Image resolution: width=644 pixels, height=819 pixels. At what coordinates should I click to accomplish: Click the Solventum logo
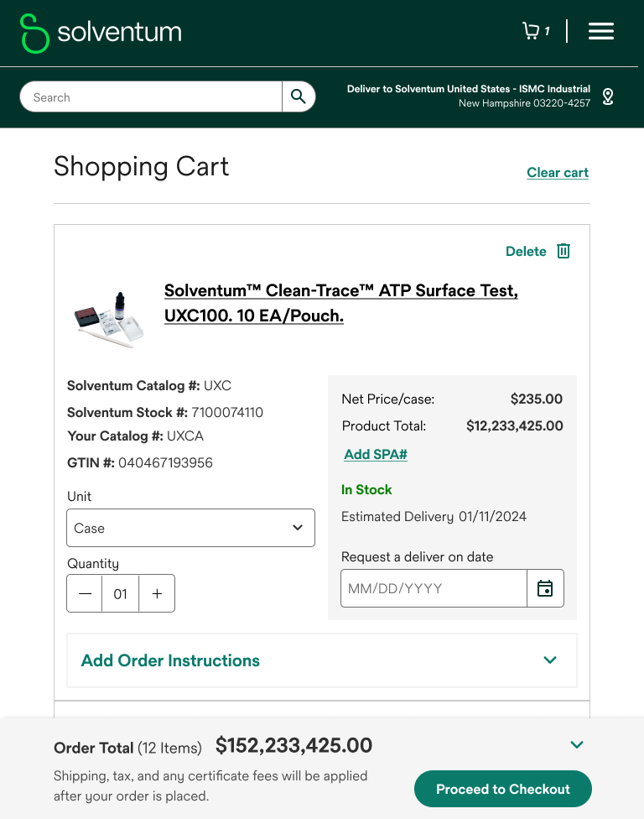[x=101, y=33]
